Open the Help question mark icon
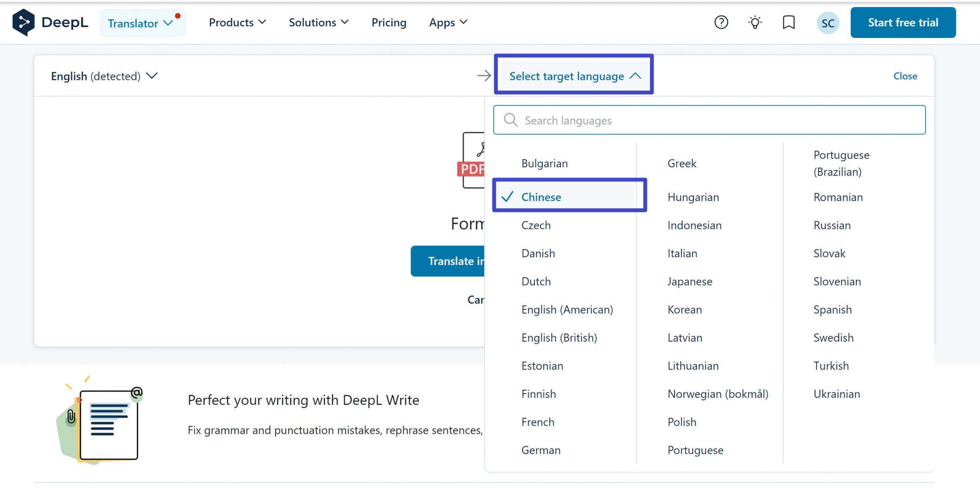980x492 pixels. tap(721, 22)
